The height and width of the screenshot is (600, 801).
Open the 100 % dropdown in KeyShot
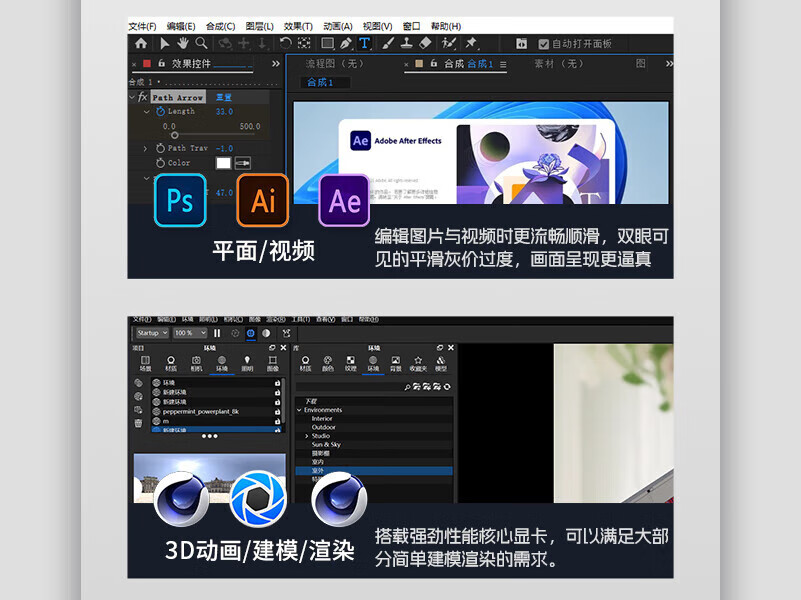190,333
